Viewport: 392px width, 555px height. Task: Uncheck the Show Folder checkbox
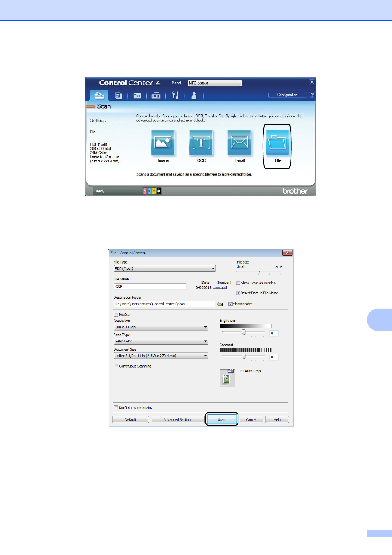pyautogui.click(x=231, y=304)
